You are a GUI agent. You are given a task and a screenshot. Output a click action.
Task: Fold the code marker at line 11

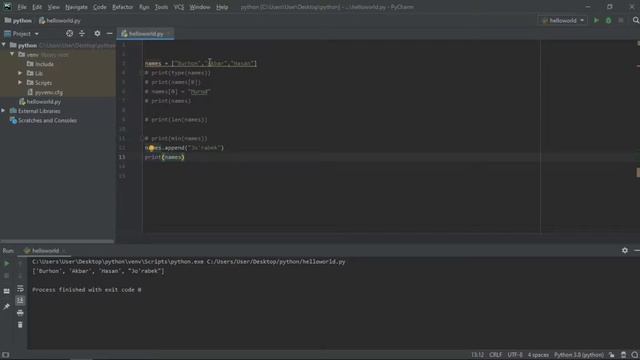(141, 138)
